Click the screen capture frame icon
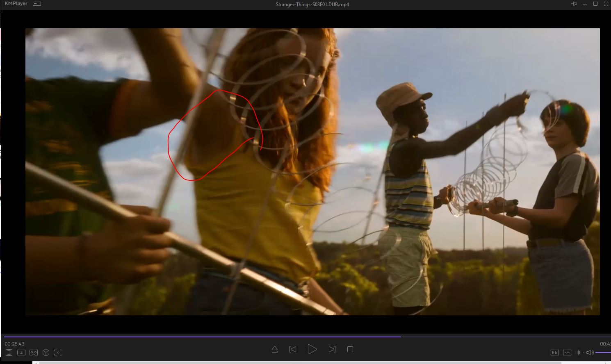Screen dimensions: 611x364 pyautogui.click(x=58, y=353)
